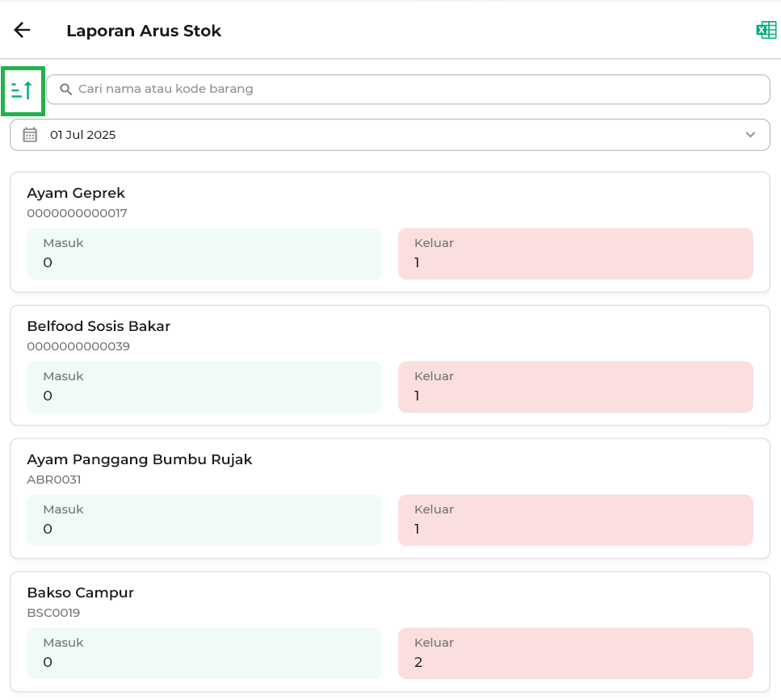Click the Masuk box of Ayam Geprek
This screenshot has width=781, height=700.
204,254
